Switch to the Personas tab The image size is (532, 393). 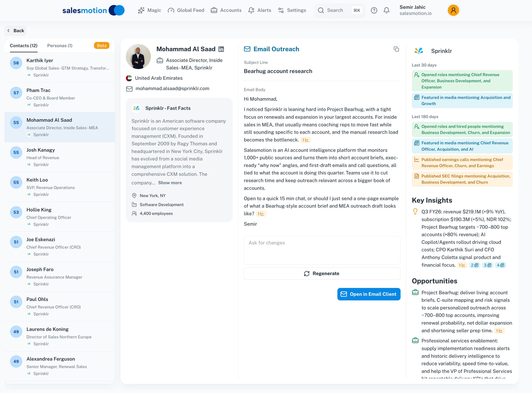tap(59, 45)
